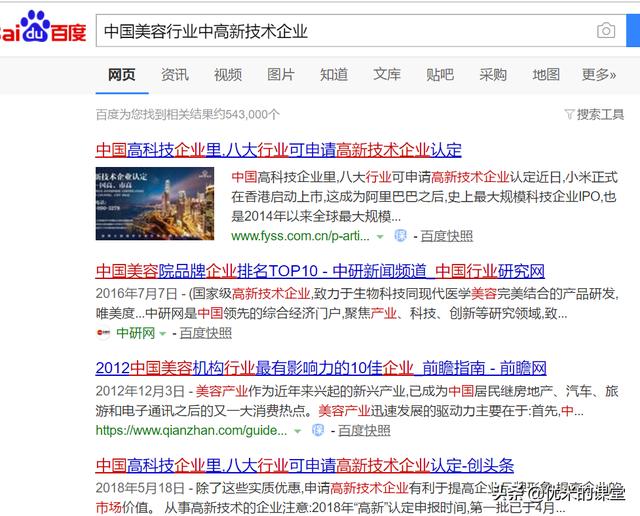640x516 pixels.
Task: Open www.fyss.com.cn result URL
Action: pos(300,236)
